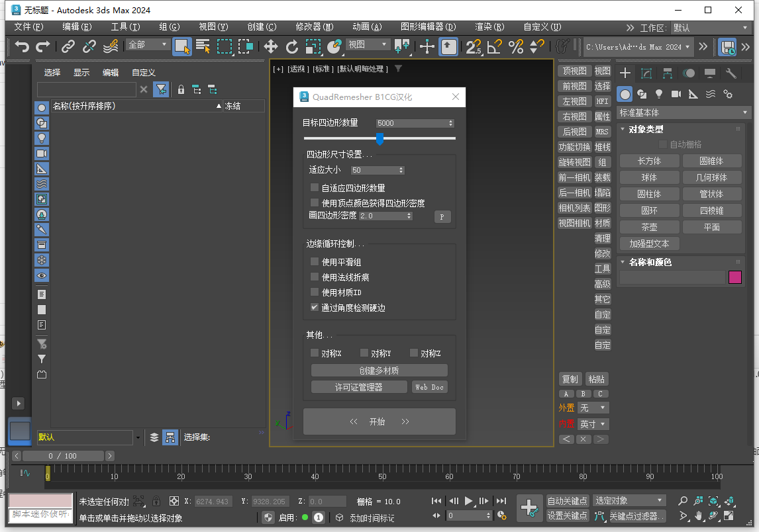Activate the Select and Rotate tool
Screen dimensions: 759x532
tap(292, 47)
